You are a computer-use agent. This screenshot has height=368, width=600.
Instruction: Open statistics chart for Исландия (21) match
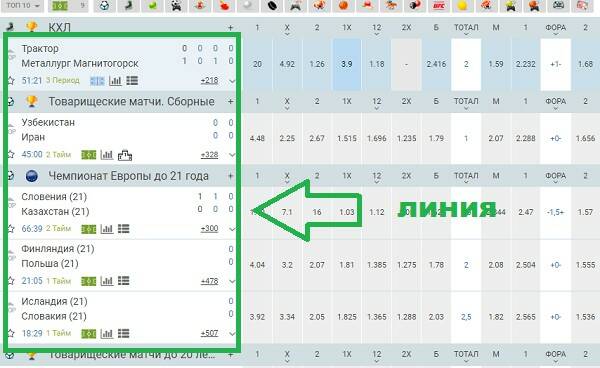point(107,334)
